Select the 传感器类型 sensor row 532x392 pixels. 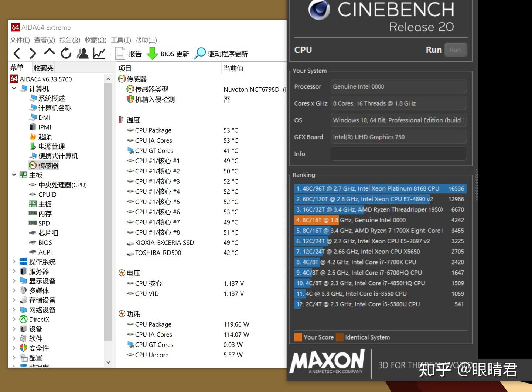[147, 89]
